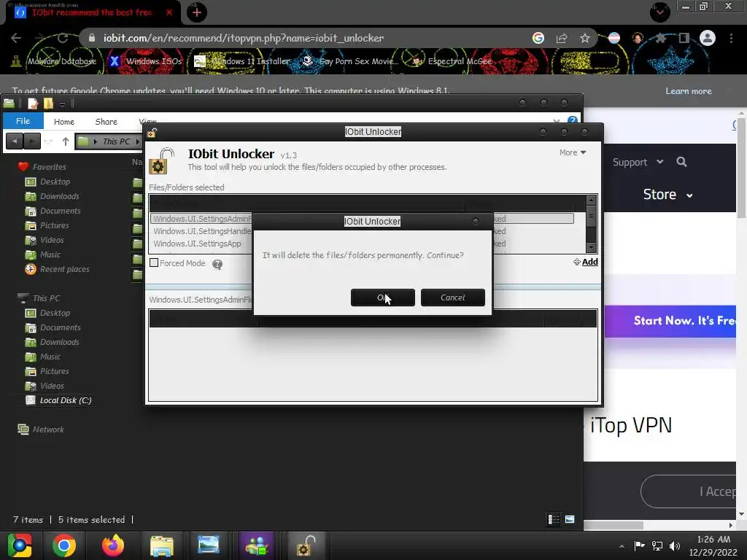Bookmark this page with star icon
The image size is (747, 560).
(585, 38)
